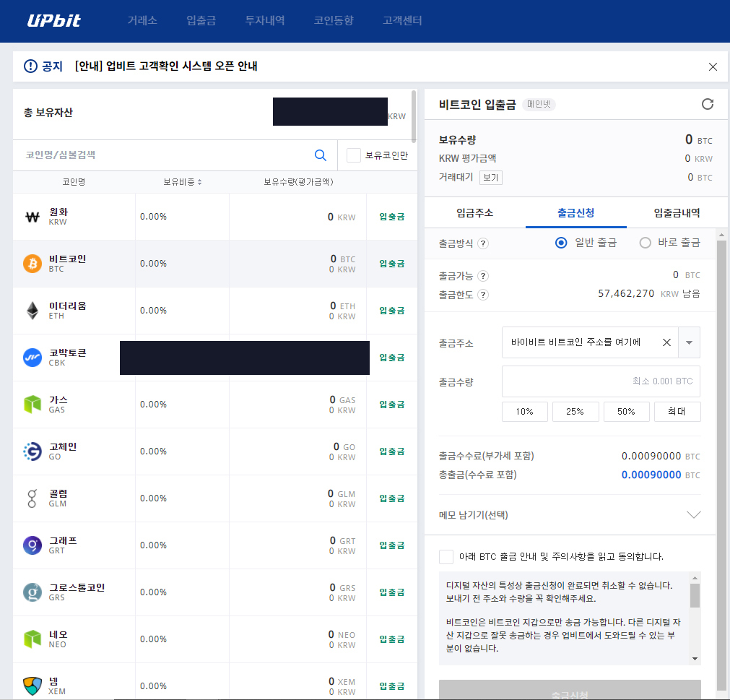The image size is (730, 700).
Task: Click the 가스 GAS coin icon
Action: pyautogui.click(x=32, y=405)
